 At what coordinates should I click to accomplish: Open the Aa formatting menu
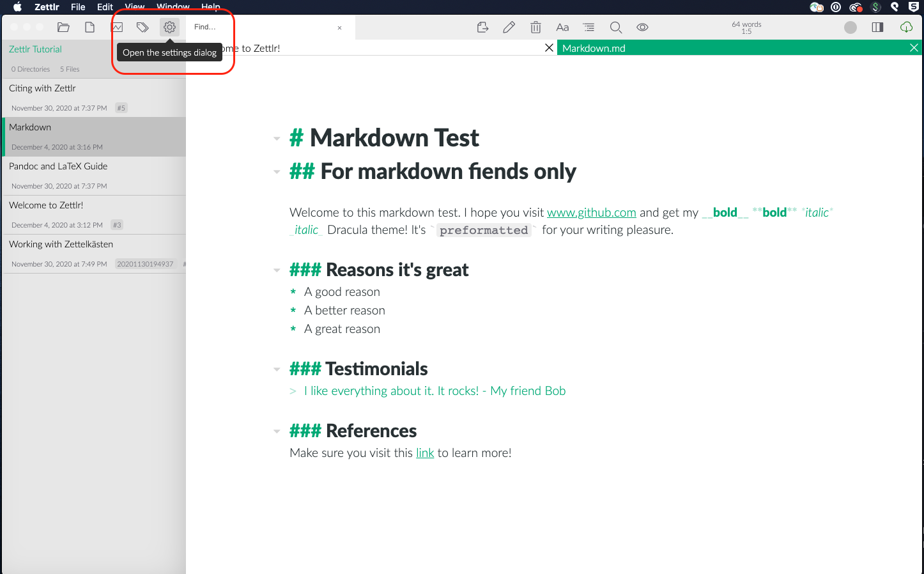(562, 27)
